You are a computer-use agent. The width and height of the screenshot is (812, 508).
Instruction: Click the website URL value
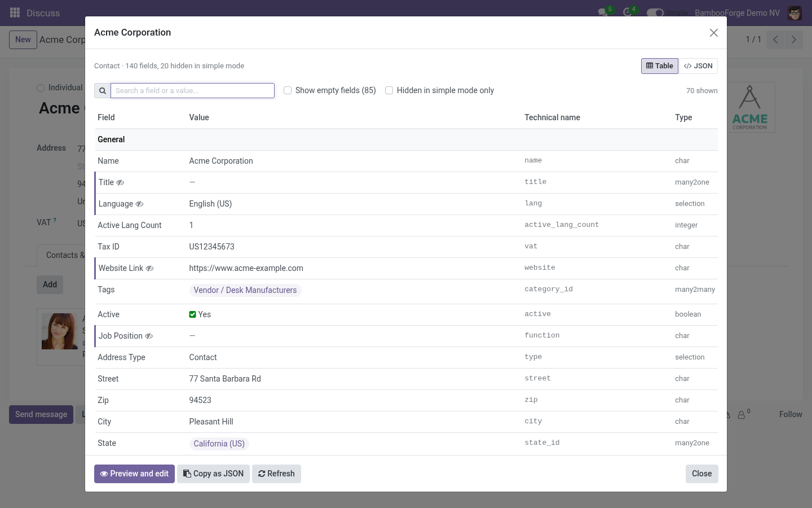(246, 268)
